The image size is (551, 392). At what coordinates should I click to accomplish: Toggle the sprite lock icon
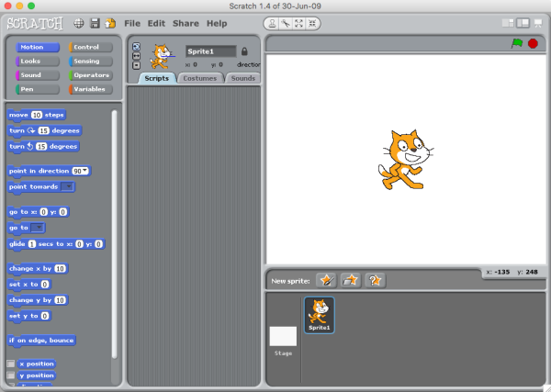245,51
